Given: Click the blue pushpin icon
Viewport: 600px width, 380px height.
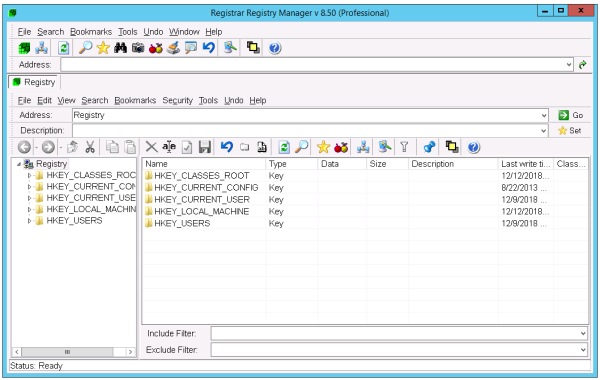Looking at the screenshot, I should tap(429, 147).
